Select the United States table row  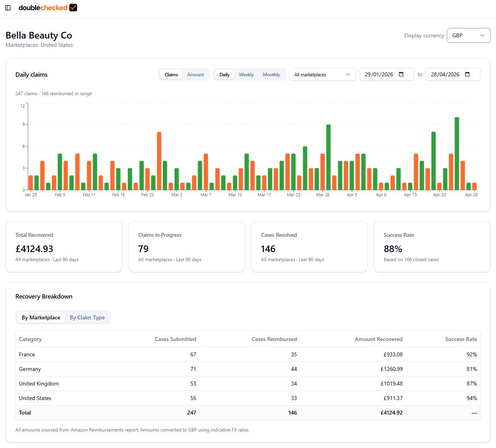point(248,398)
